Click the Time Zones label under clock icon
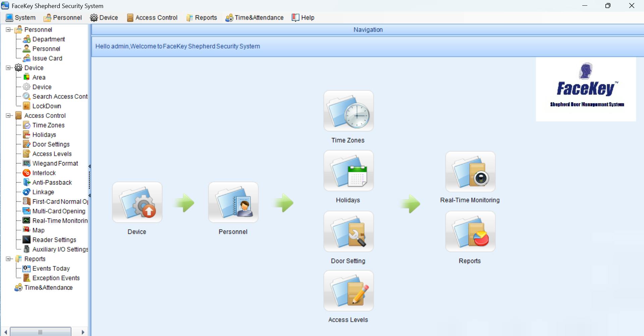 tap(348, 140)
